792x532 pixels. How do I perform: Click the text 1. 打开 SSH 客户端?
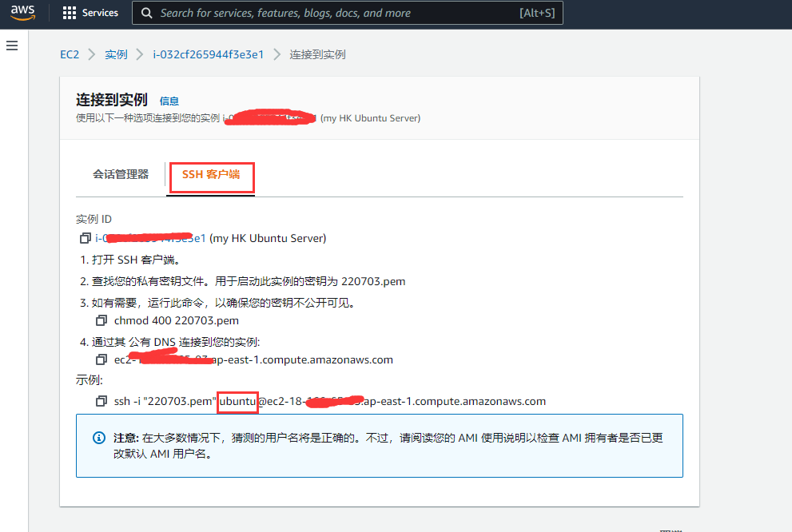130,260
